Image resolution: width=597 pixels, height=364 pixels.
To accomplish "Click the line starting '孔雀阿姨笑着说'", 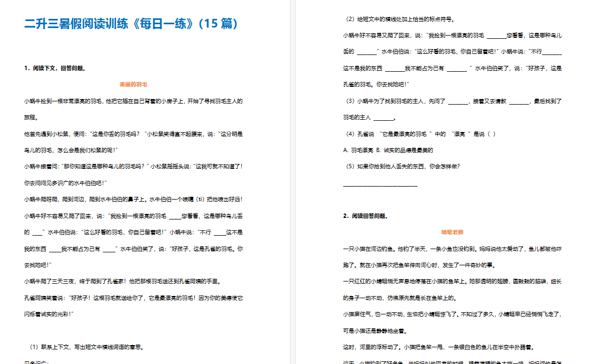I will 133,298.
